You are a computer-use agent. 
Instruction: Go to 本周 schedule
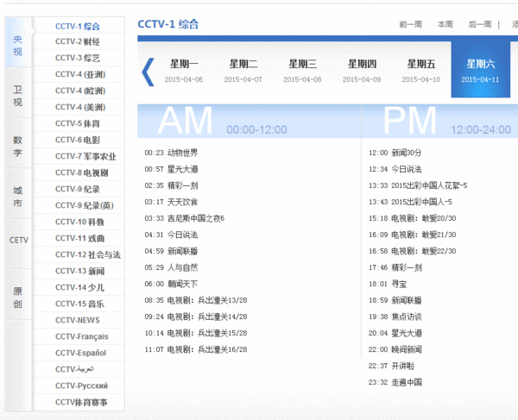coord(445,24)
